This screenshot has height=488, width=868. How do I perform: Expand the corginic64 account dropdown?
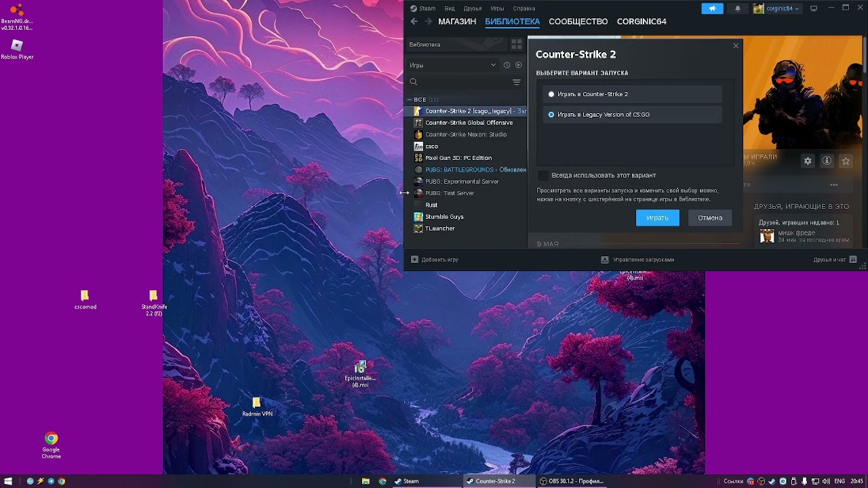[x=776, y=8]
